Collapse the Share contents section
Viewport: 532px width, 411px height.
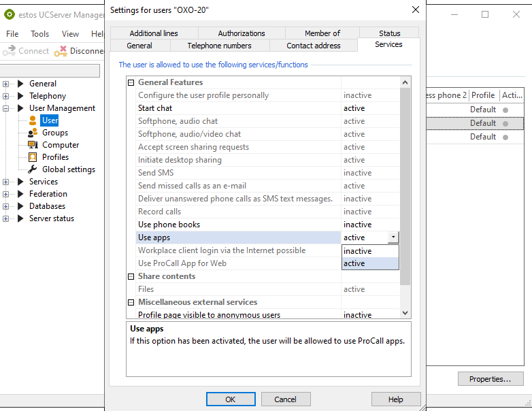(x=131, y=276)
